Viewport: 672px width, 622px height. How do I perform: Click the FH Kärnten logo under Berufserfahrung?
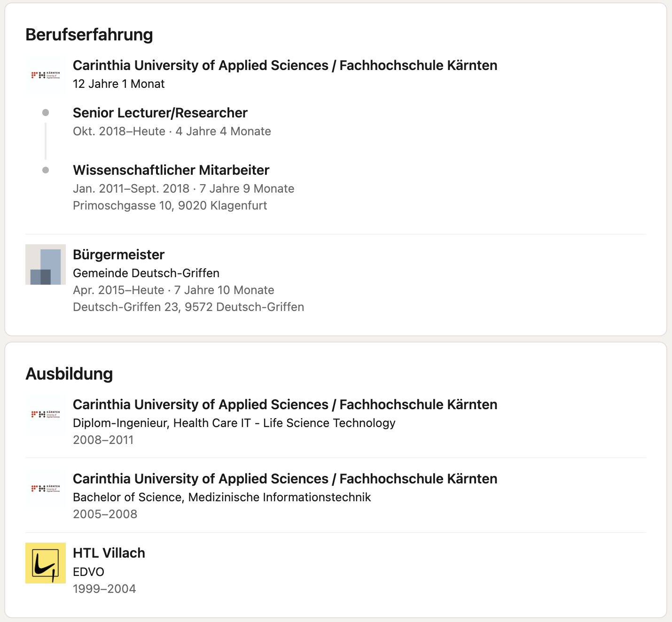pyautogui.click(x=46, y=75)
